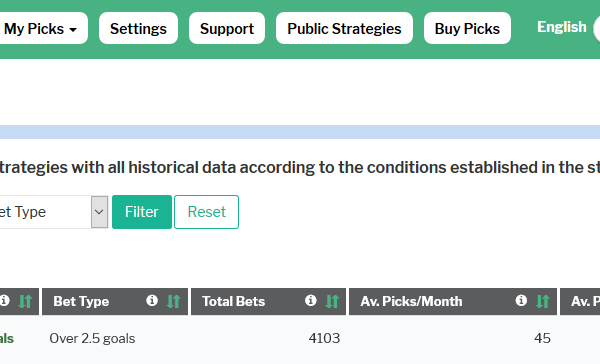Open the Buy Picks page
600x364 pixels.
tap(467, 28)
